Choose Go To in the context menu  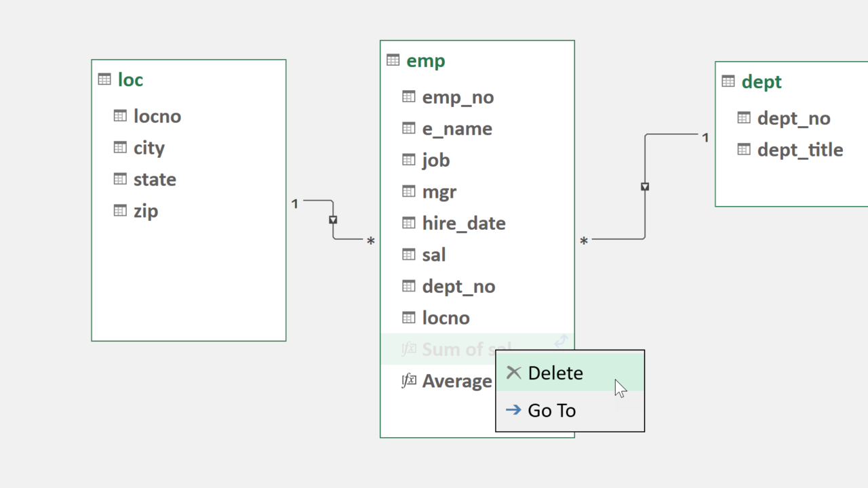tap(551, 410)
